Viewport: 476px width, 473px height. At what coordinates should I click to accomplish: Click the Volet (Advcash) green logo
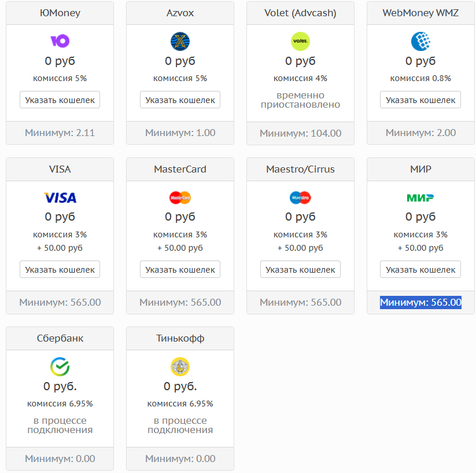point(300,41)
